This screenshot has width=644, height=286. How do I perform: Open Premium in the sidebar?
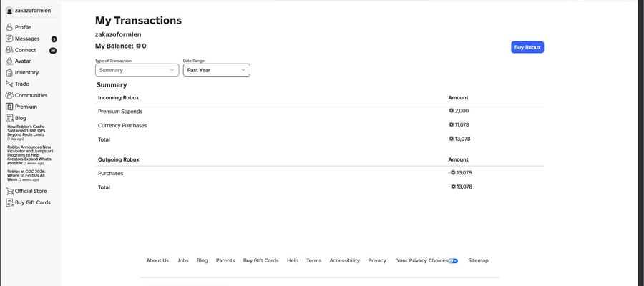pos(26,107)
